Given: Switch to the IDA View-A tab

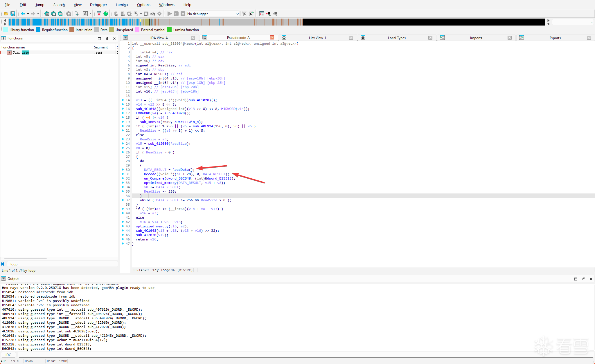Looking at the screenshot, I should pyautogui.click(x=159, y=38).
